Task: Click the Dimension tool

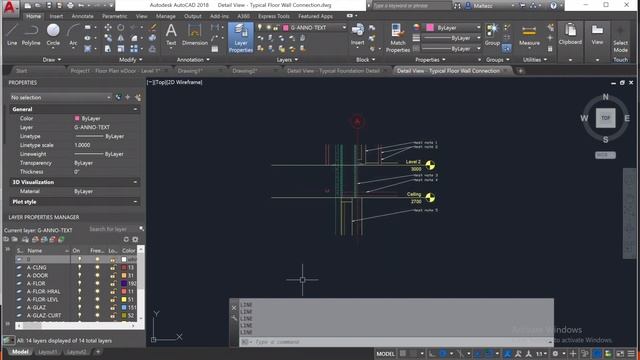Action: click(195, 34)
